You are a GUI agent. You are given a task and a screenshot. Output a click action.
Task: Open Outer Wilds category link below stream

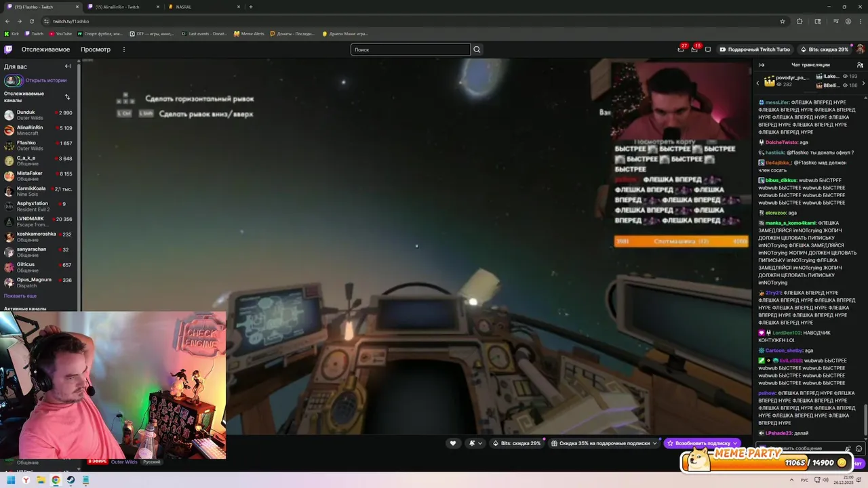click(124, 462)
